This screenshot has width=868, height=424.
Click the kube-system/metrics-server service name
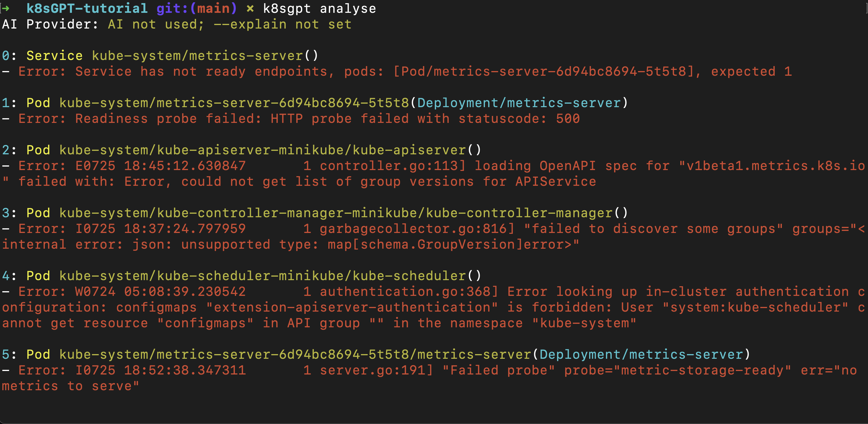click(197, 56)
